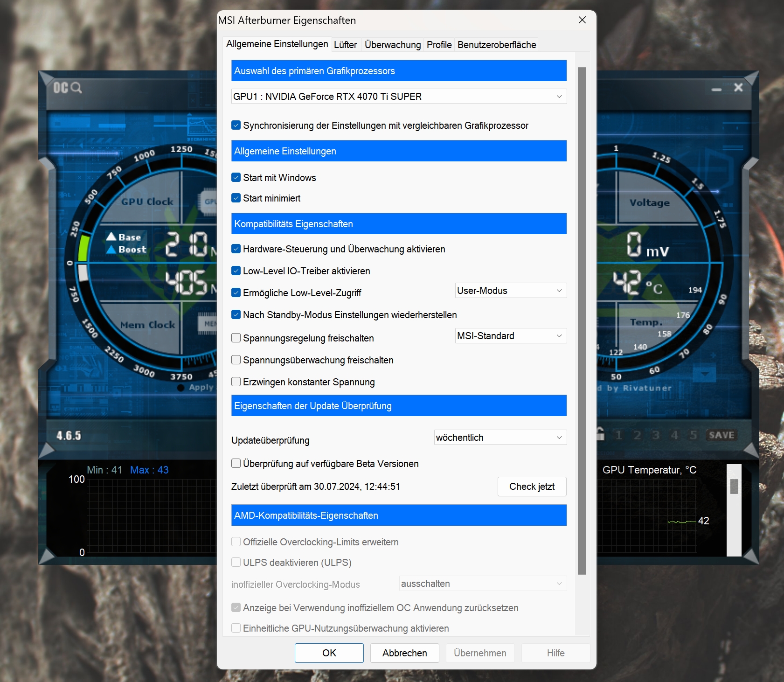Click the Hilfe button
Image resolution: width=784 pixels, height=682 pixels.
coord(555,653)
